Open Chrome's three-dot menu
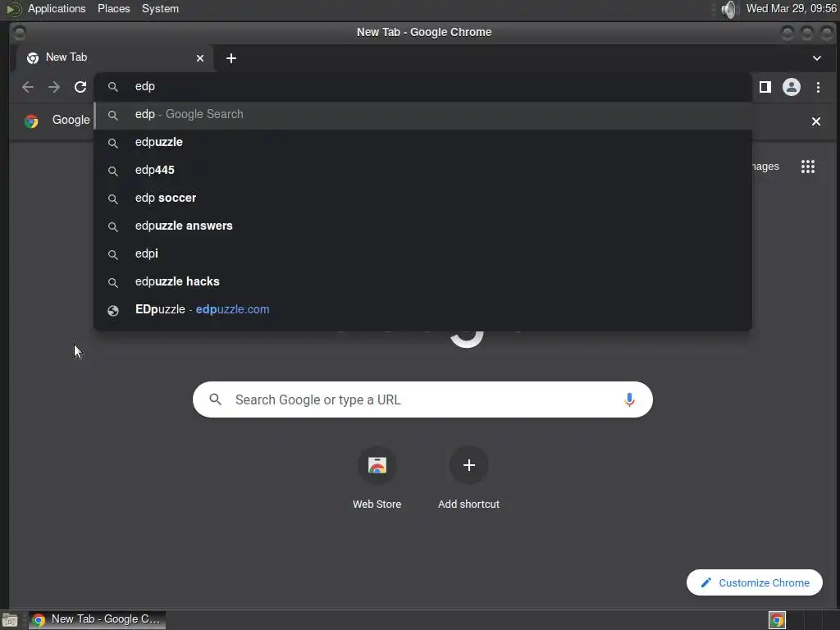Viewport: 840px width, 630px height. pos(818,87)
